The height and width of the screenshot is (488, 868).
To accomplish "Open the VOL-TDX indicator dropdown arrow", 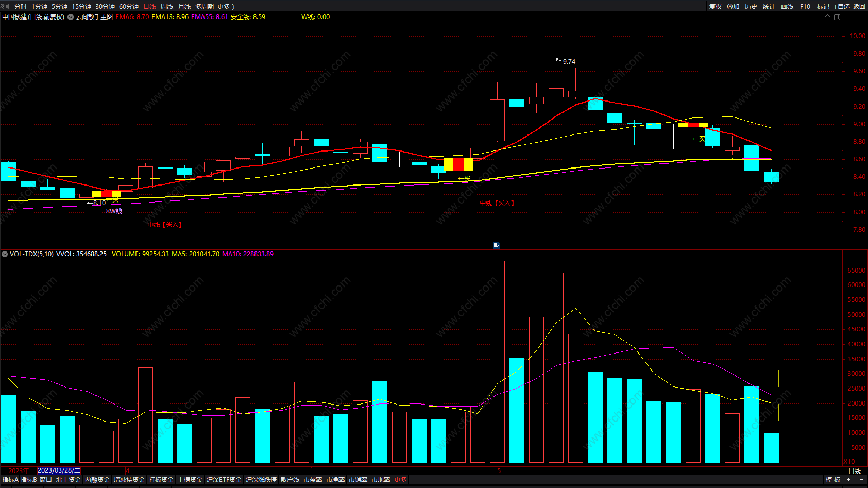I will coord(5,254).
